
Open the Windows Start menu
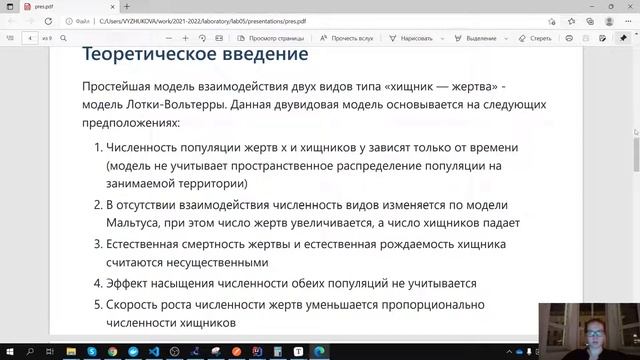coord(9,351)
